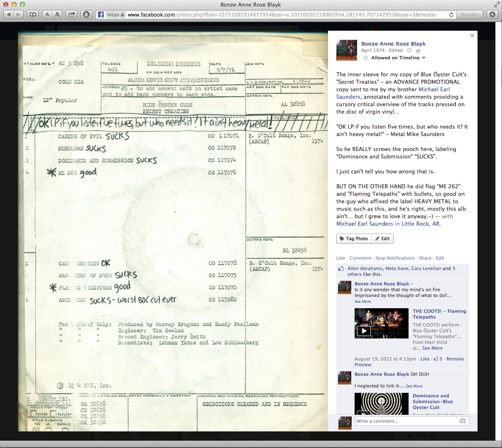The height and width of the screenshot is (448, 502).
Task: Click the Comment link under the photo
Action: [360, 258]
